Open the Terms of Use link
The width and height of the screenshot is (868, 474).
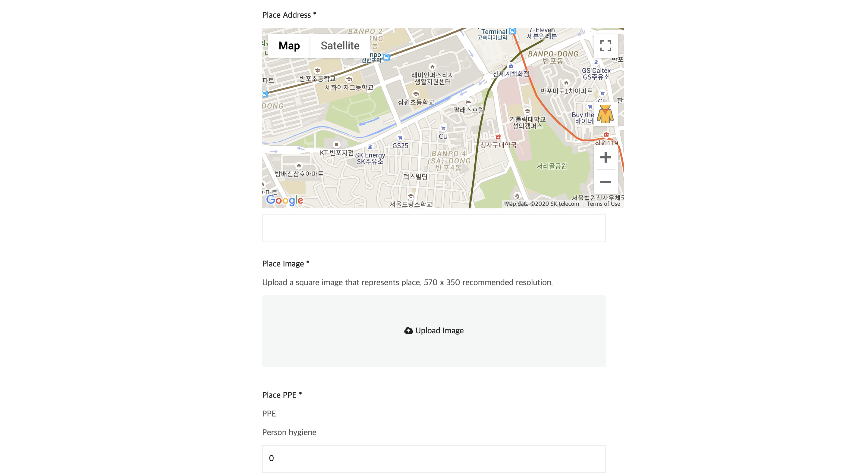point(603,204)
